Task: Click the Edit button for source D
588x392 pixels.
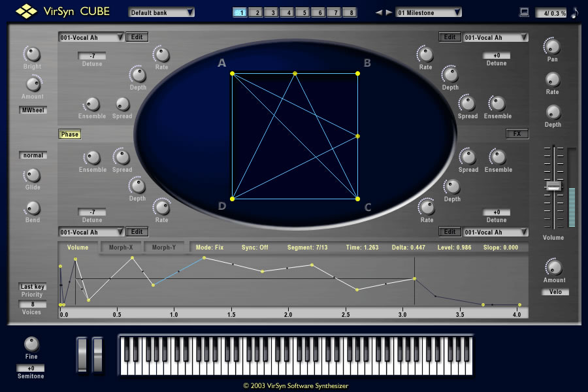Action: point(137,232)
